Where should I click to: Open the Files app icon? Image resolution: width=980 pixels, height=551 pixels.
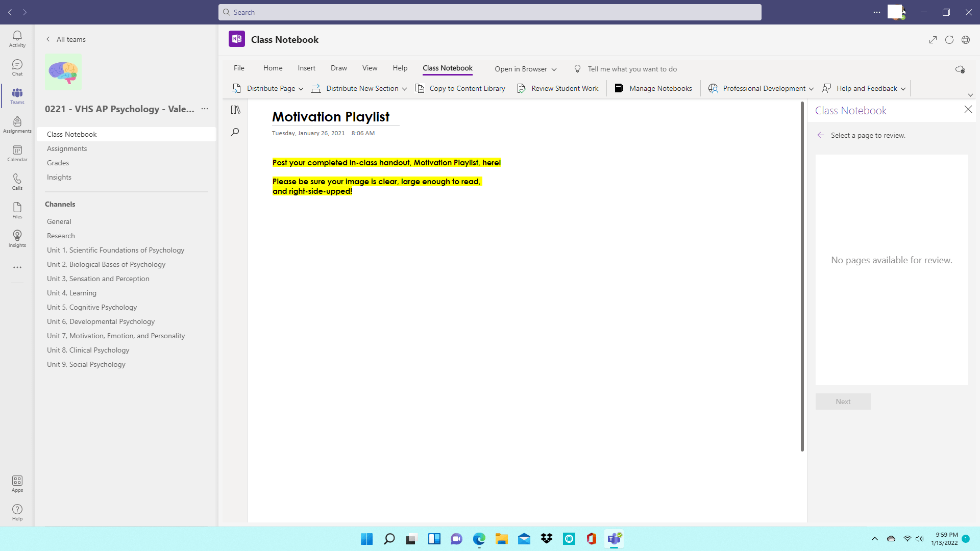(x=17, y=210)
